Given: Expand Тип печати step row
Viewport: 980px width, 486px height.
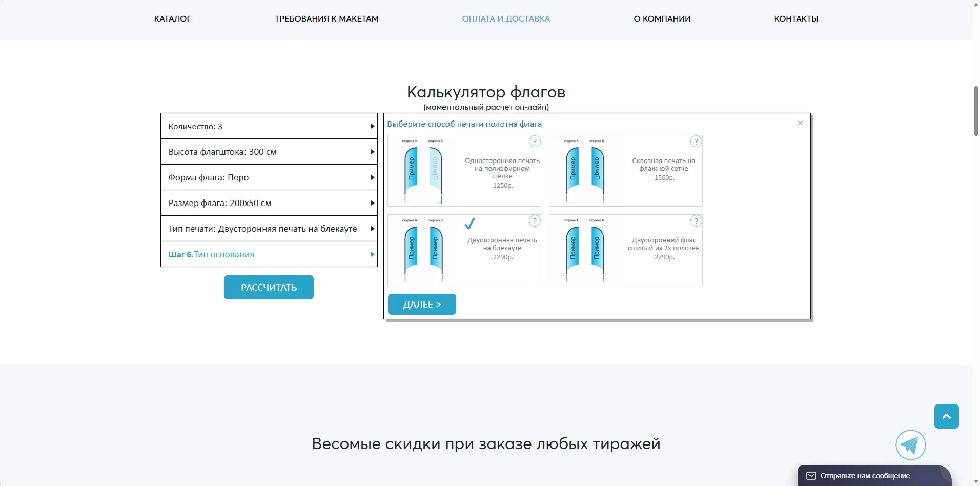Looking at the screenshot, I should pos(269,229).
